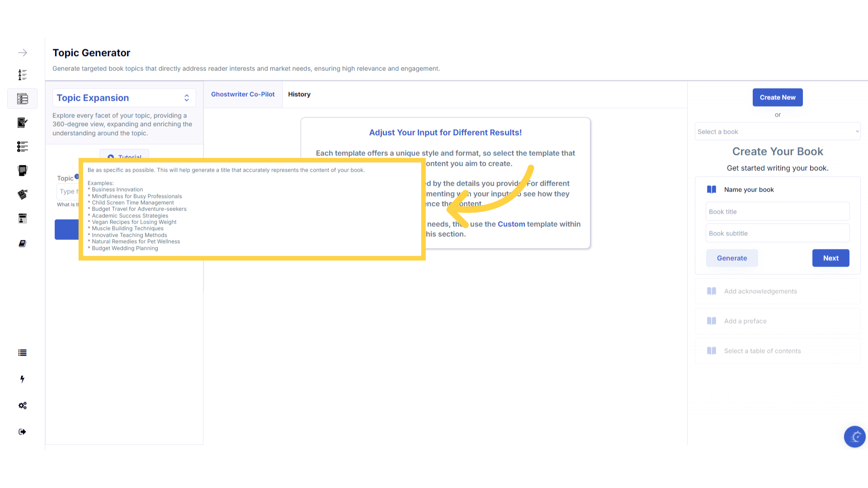
Task: Open the Topic Expansion template dropdown
Action: [124, 98]
